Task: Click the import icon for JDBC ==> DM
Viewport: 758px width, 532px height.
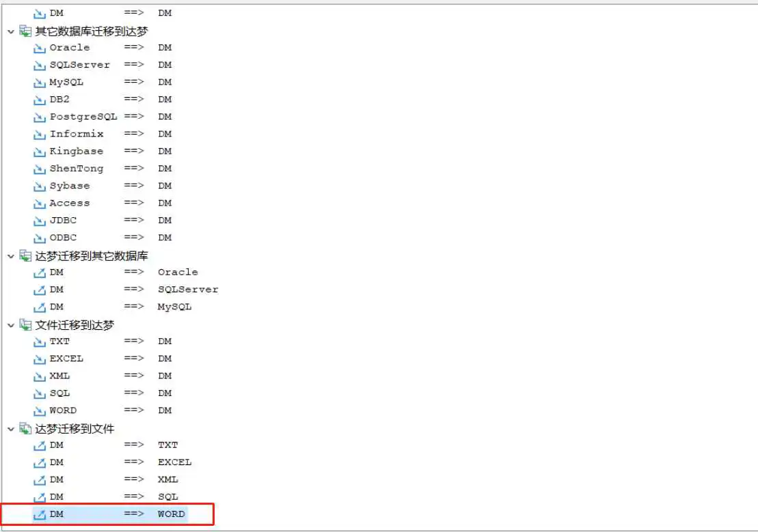Action: click(x=40, y=221)
